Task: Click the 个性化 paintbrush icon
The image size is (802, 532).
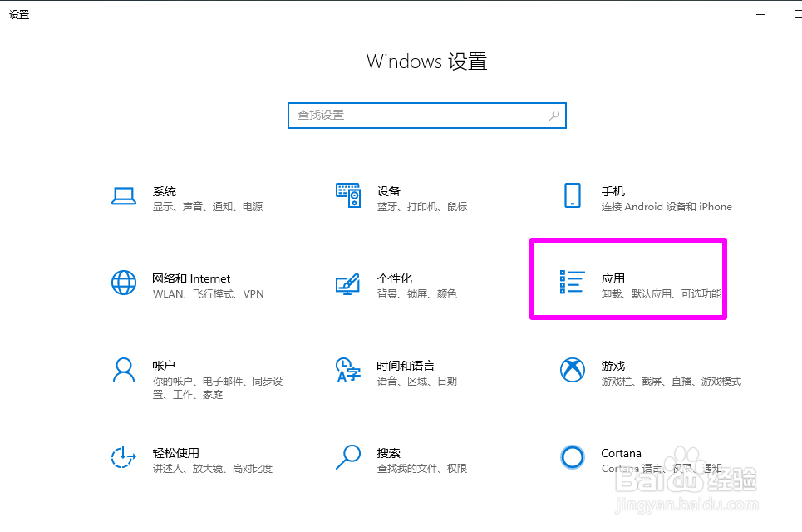Action: pos(348,284)
